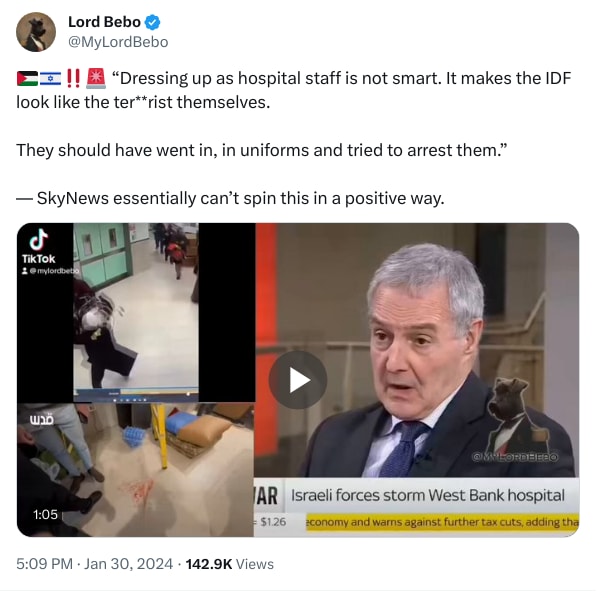Click the TikTok logo on the video
Image resolution: width=611 pixels, height=591 pixels.
(x=39, y=246)
